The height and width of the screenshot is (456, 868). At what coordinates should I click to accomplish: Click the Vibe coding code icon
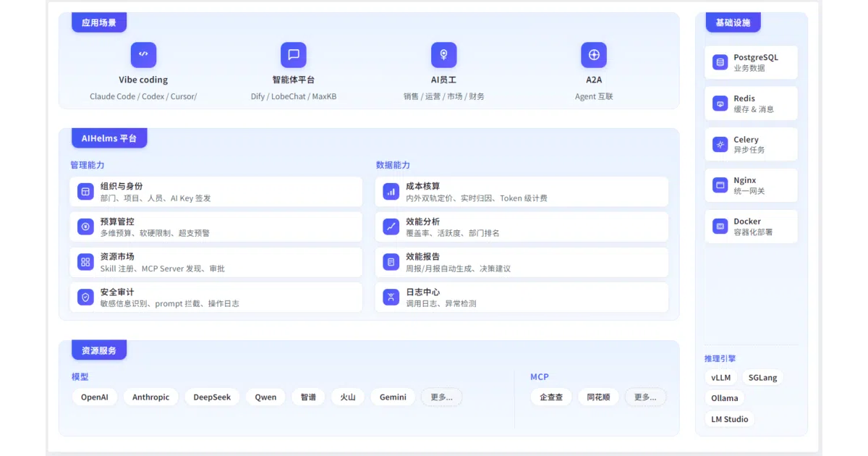pyautogui.click(x=143, y=54)
